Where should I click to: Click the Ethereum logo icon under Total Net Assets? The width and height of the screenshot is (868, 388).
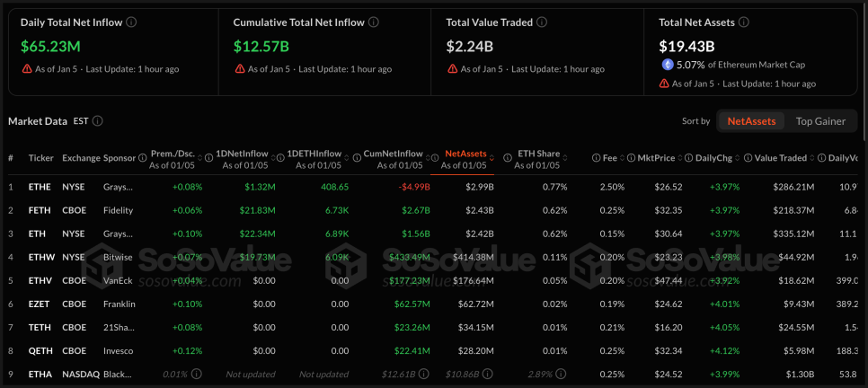click(668, 65)
